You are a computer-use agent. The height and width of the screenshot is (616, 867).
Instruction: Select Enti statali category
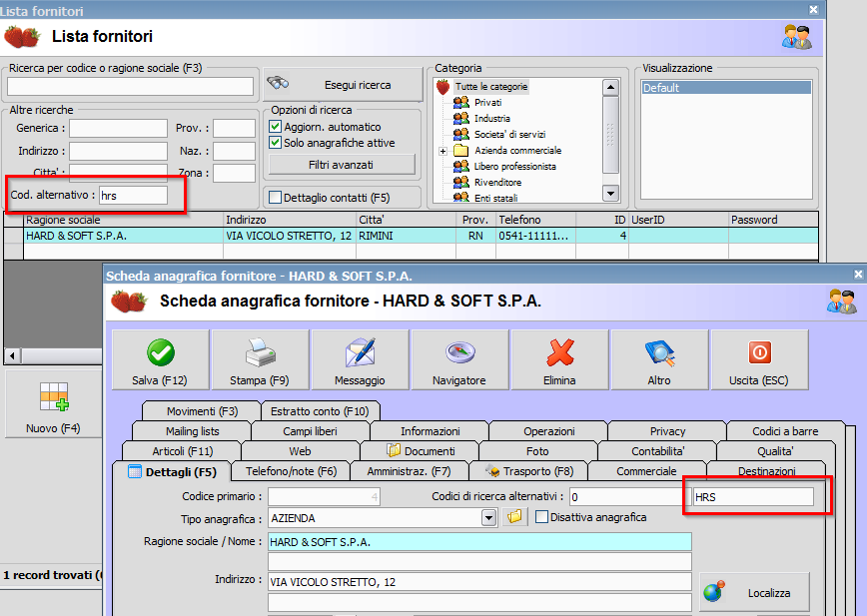496,198
